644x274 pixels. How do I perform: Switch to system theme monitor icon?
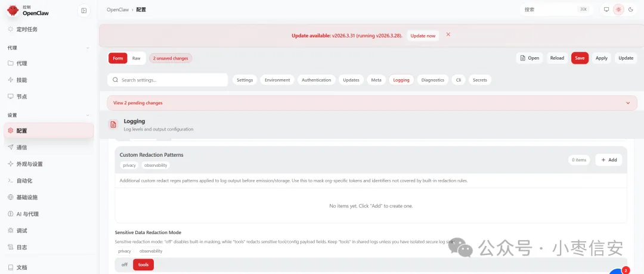tap(606, 10)
